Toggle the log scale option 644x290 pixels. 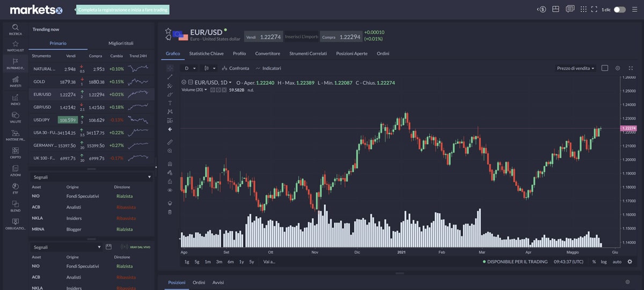click(x=604, y=262)
